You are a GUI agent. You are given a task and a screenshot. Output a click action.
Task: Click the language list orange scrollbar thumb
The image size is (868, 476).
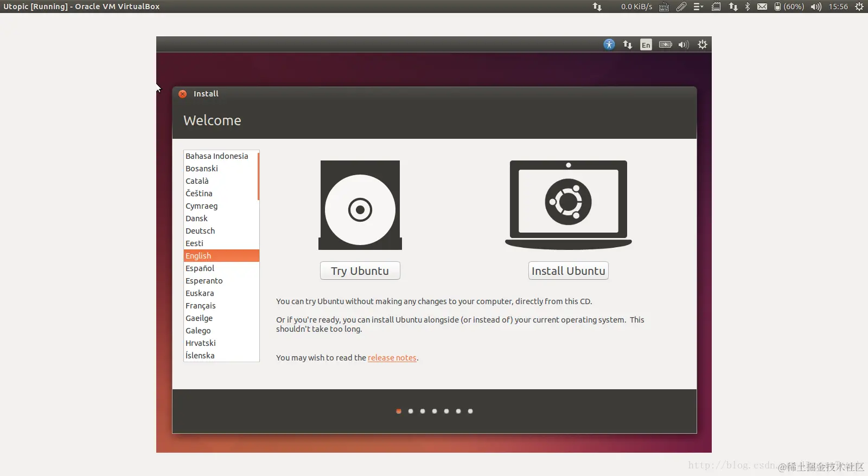point(258,176)
